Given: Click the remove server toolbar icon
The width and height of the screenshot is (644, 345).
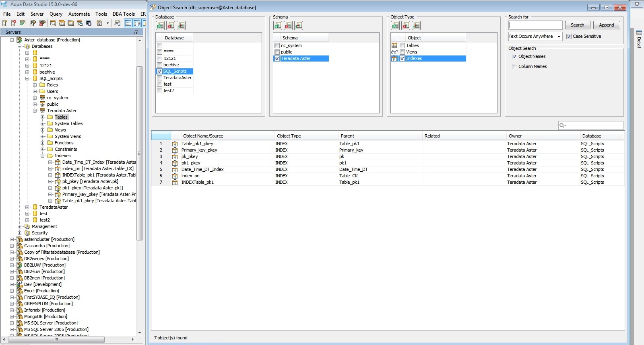Looking at the screenshot, I should [13, 23].
